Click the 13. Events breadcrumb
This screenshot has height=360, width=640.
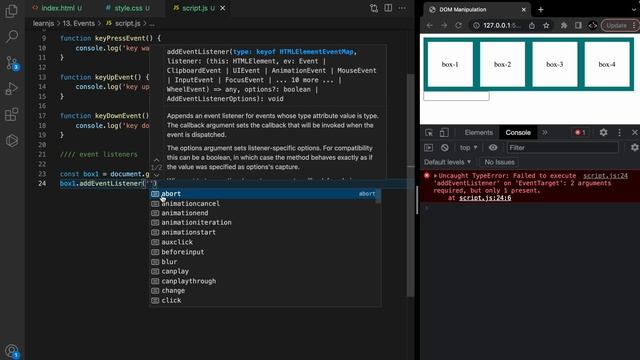coord(78,23)
